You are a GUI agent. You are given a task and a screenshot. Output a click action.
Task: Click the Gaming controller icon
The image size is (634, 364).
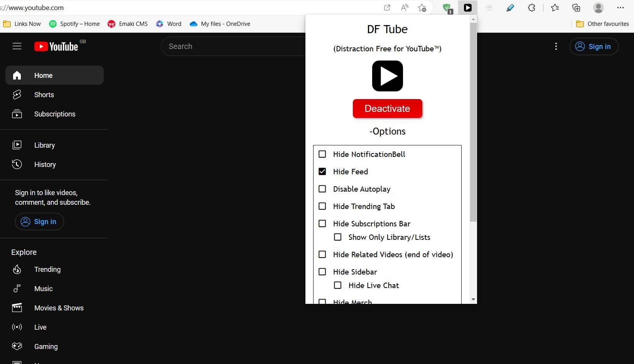17,346
